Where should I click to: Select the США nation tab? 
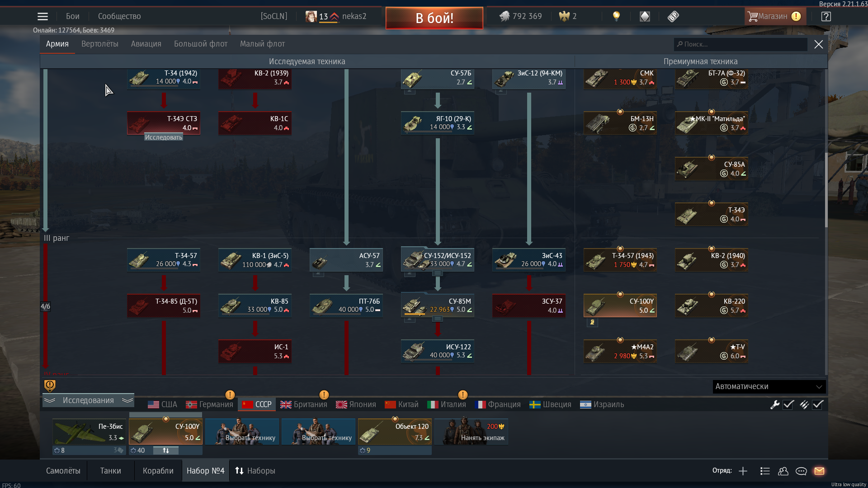pos(163,404)
